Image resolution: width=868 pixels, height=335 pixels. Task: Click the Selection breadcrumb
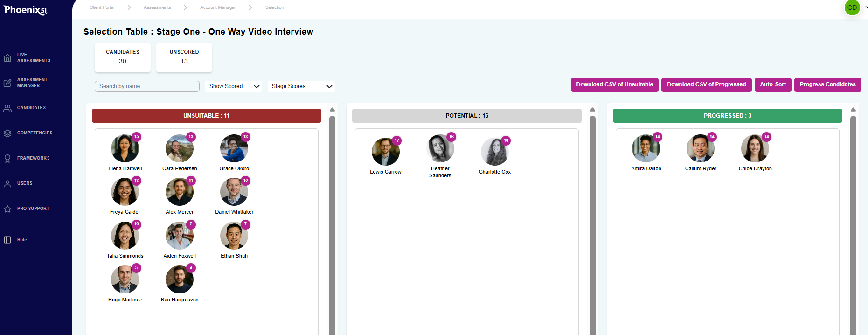275,7
